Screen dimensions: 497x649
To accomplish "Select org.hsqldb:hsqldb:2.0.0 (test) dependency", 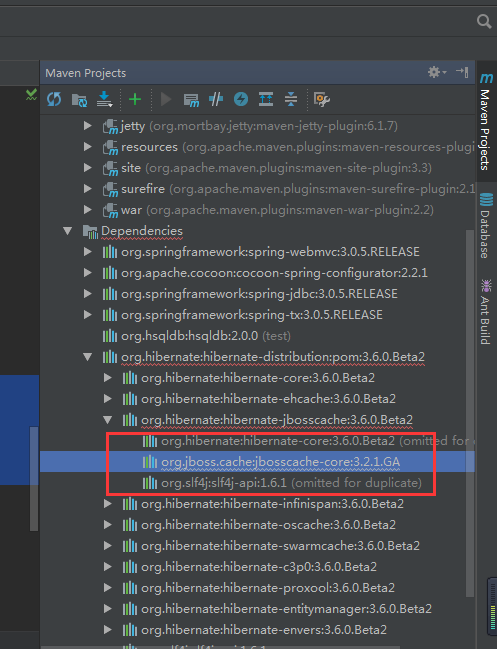I will point(206,336).
